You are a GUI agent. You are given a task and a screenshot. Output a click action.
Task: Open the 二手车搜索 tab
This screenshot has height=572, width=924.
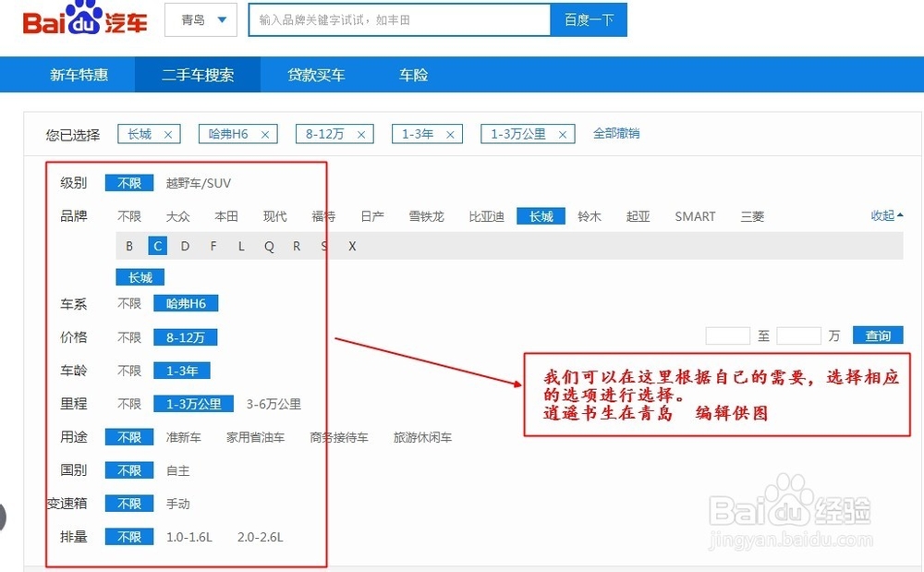198,75
